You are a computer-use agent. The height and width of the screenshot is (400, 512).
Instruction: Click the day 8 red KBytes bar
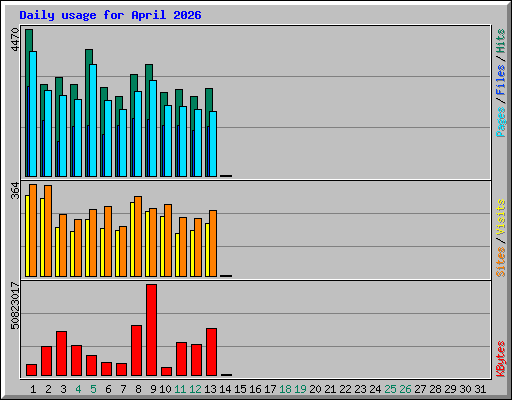136,351
